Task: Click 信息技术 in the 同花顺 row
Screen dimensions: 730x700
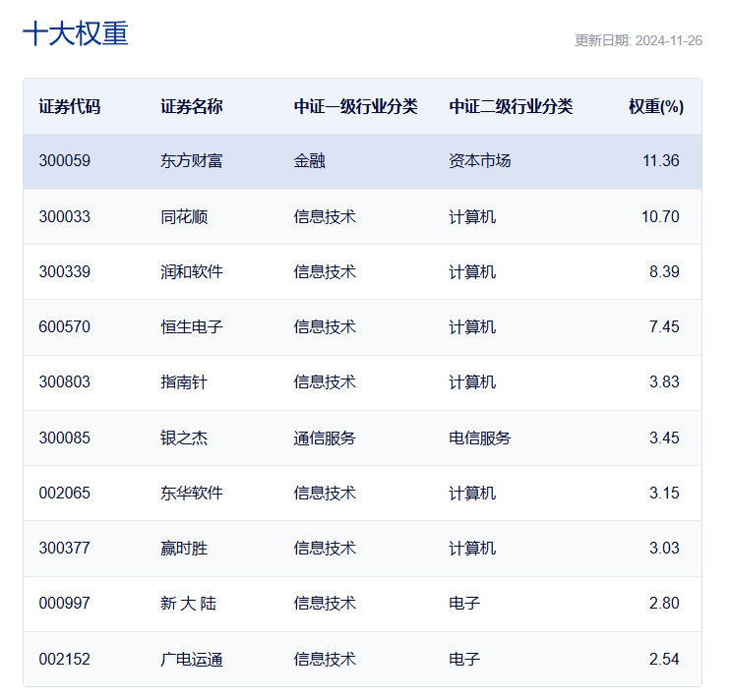Action: click(325, 216)
